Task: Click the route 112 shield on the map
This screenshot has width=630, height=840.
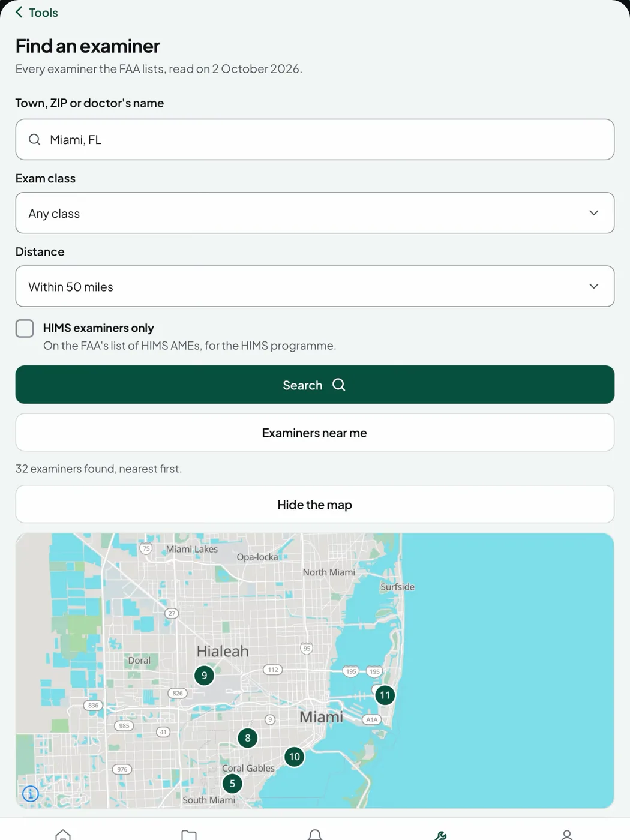Action: pyautogui.click(x=273, y=670)
